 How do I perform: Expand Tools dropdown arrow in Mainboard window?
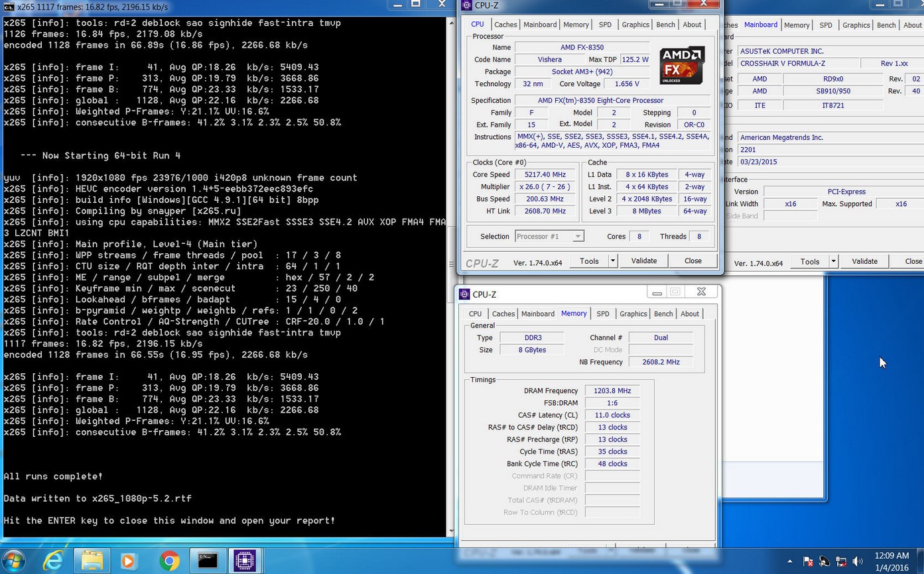click(x=833, y=262)
